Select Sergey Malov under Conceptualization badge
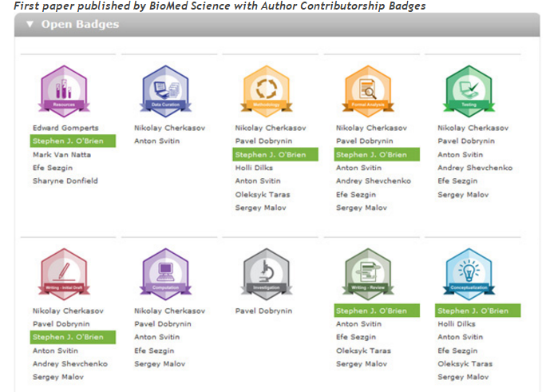This screenshot has height=392, width=550. point(463,377)
